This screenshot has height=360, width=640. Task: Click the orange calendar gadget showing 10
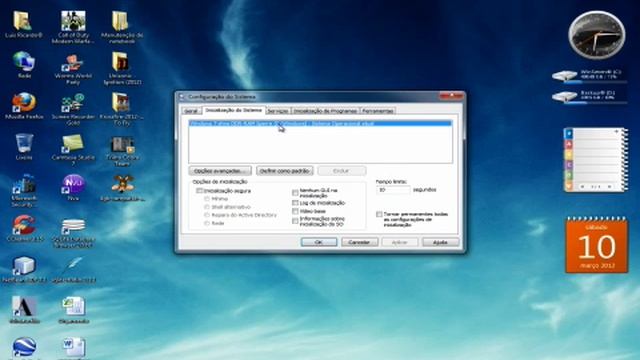coord(596,246)
